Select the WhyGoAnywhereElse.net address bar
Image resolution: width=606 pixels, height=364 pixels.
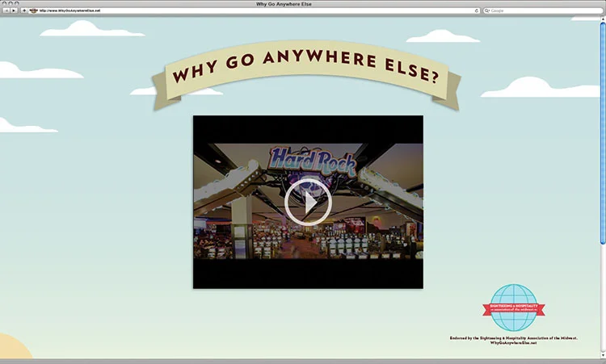[x=255, y=10]
